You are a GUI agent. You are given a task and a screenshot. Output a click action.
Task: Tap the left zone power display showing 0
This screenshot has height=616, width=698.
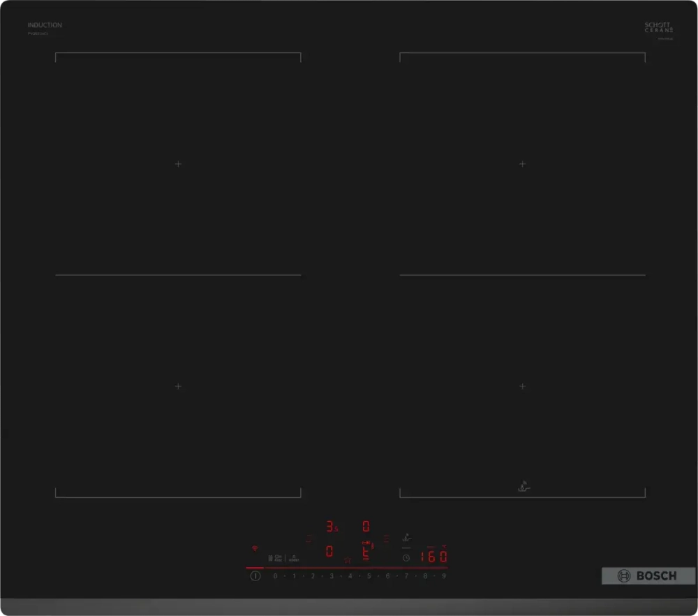coord(329,550)
